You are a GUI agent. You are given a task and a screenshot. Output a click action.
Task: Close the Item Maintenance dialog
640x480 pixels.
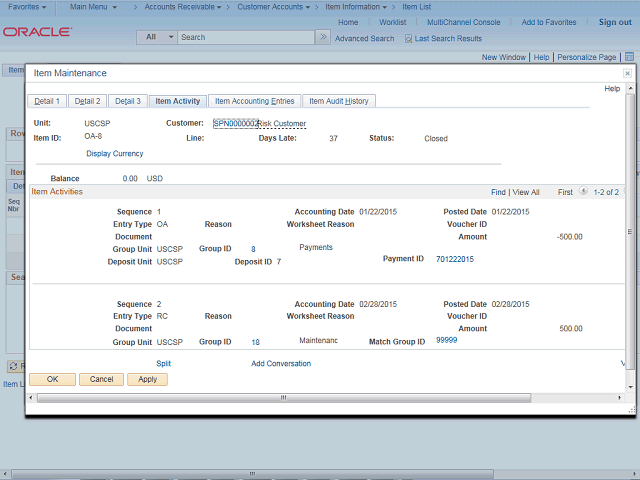(627, 73)
